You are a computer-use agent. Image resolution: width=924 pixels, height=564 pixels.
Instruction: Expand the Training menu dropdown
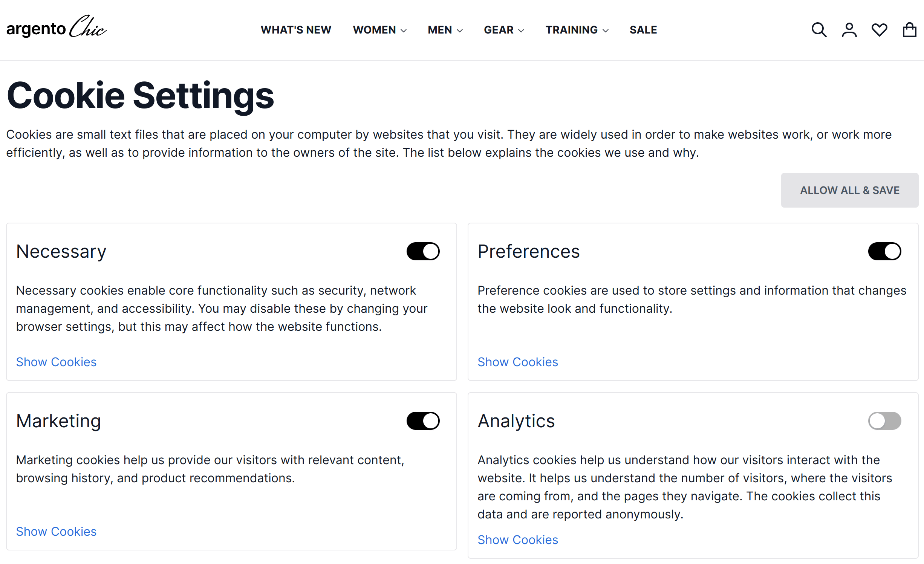tap(577, 30)
